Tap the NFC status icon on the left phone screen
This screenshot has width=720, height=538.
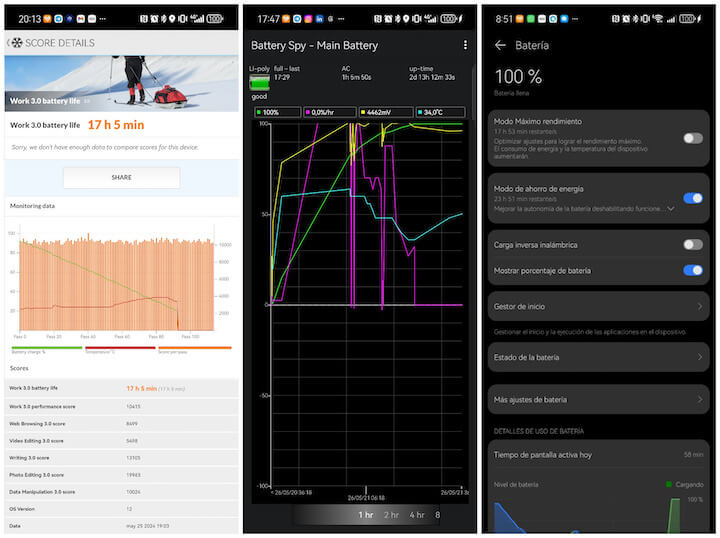click(x=144, y=19)
